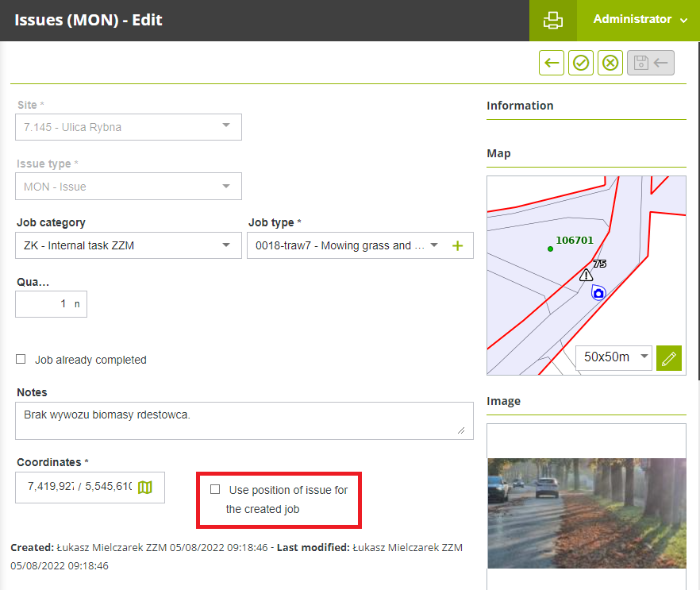
Task: Open the Job type dropdown
Action: coord(345,245)
